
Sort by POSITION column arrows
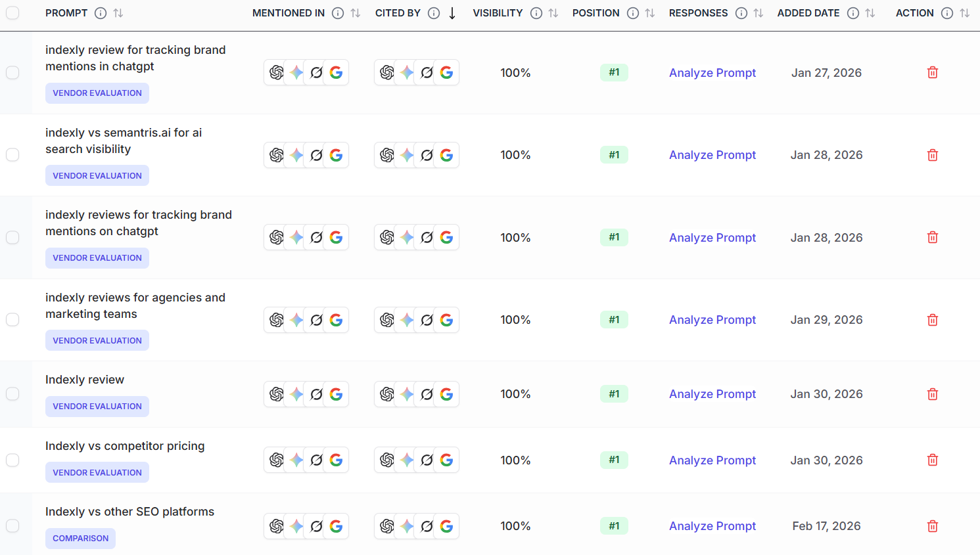coord(650,13)
